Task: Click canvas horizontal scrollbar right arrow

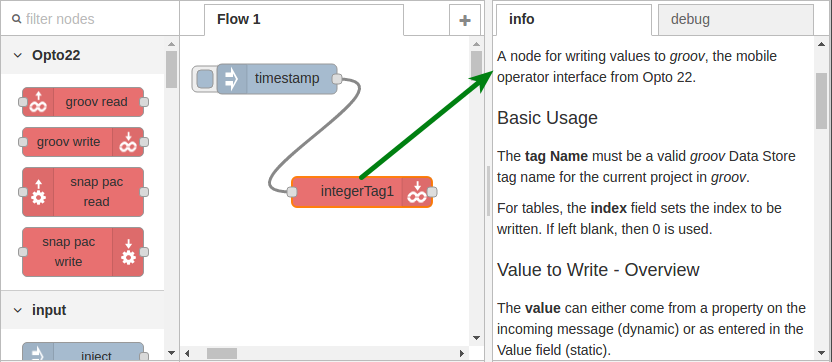Action: tap(462, 353)
